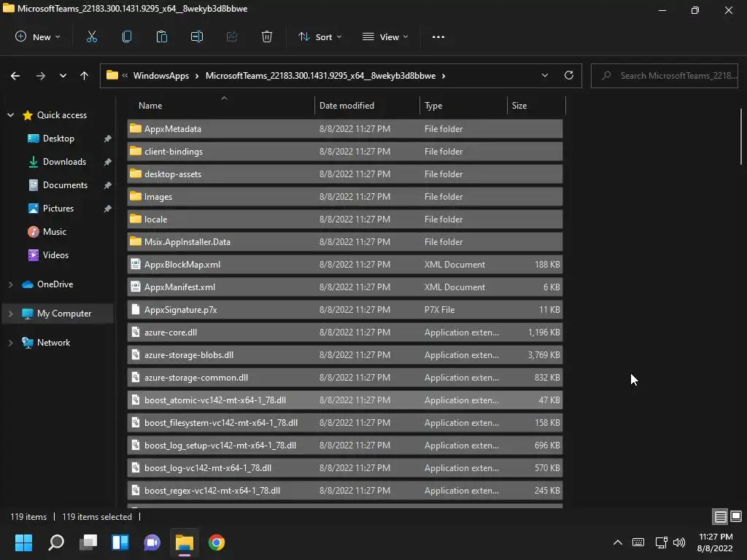Open the See more ellipsis menu
The width and height of the screenshot is (747, 560).
point(438,37)
